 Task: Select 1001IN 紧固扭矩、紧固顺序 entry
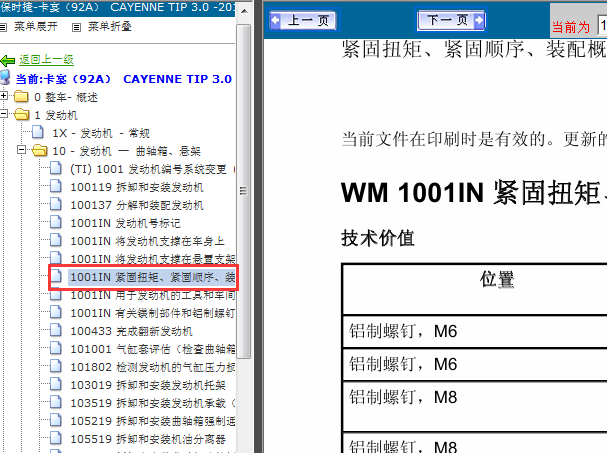point(152,277)
